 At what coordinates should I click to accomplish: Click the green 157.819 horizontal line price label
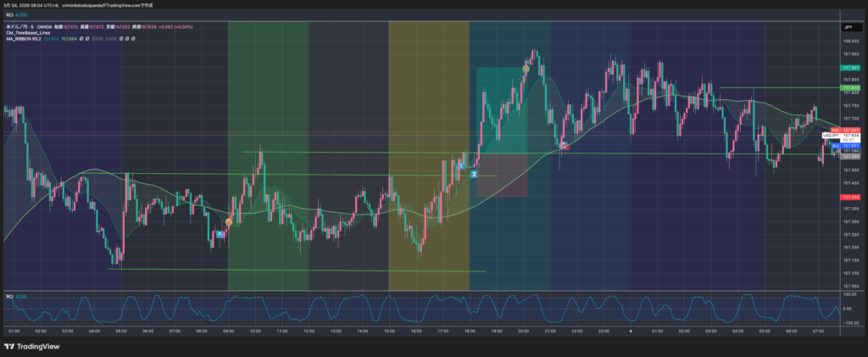click(x=850, y=87)
